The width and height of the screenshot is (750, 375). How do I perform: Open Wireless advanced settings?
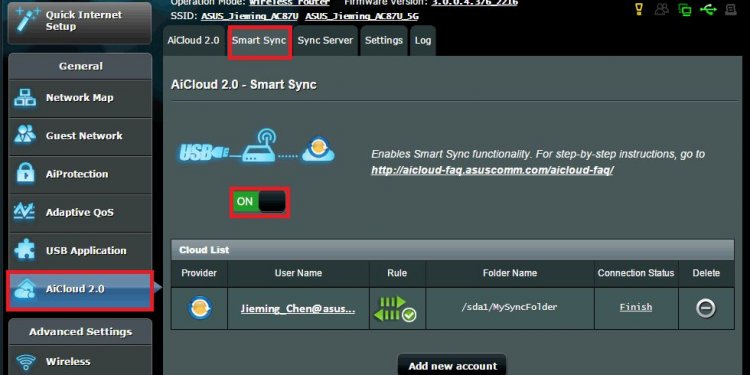80,361
